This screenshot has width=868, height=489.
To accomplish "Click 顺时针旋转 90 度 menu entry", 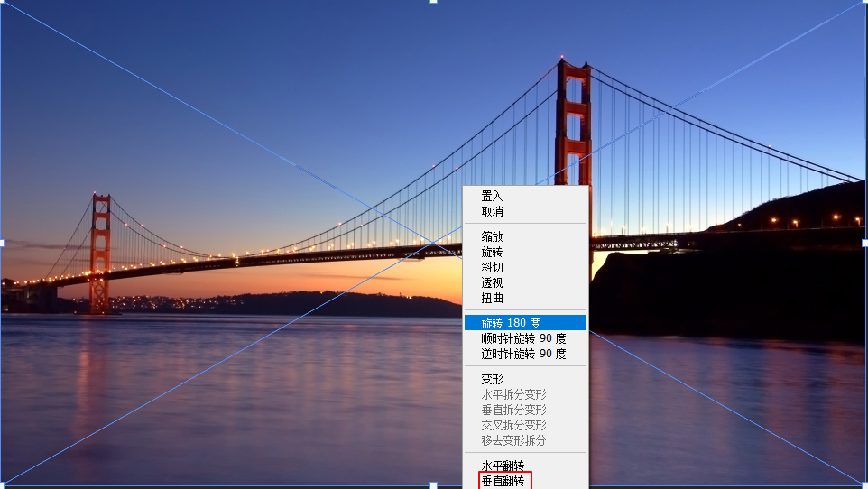I will pos(525,338).
